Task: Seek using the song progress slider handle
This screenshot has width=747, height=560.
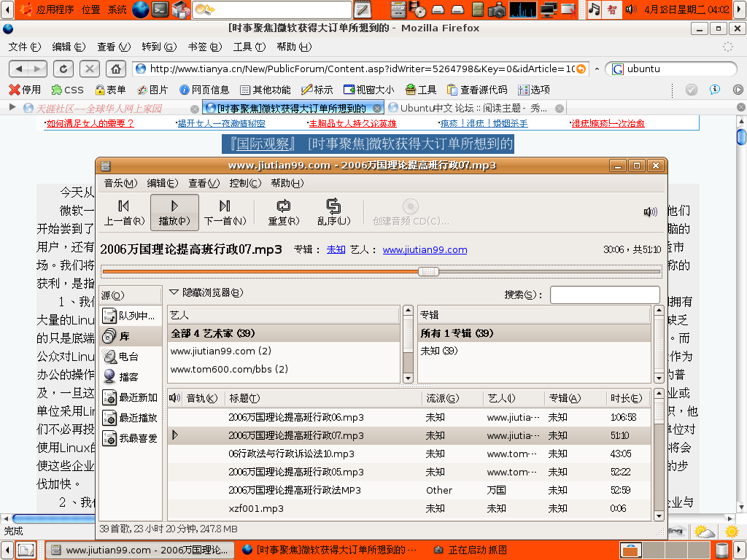Action: [x=428, y=271]
